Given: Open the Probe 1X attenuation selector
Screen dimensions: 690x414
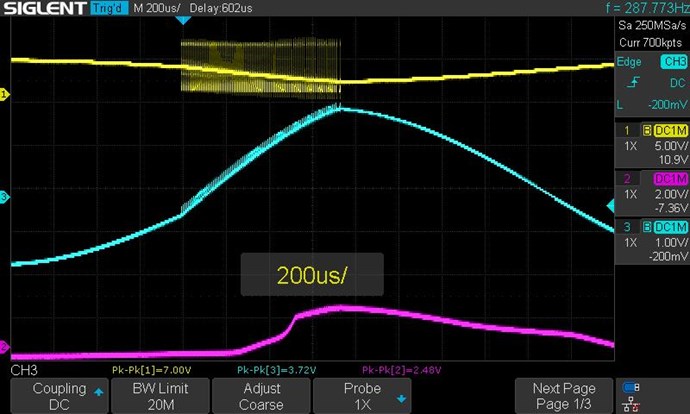Looking at the screenshot, I should (362, 396).
